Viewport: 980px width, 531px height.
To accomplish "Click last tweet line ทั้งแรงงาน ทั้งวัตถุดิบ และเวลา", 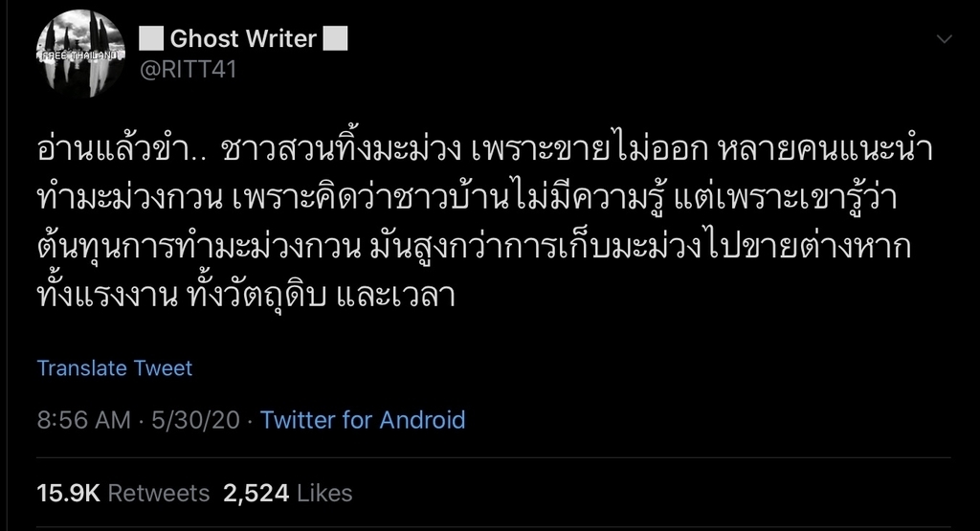I will (258, 295).
